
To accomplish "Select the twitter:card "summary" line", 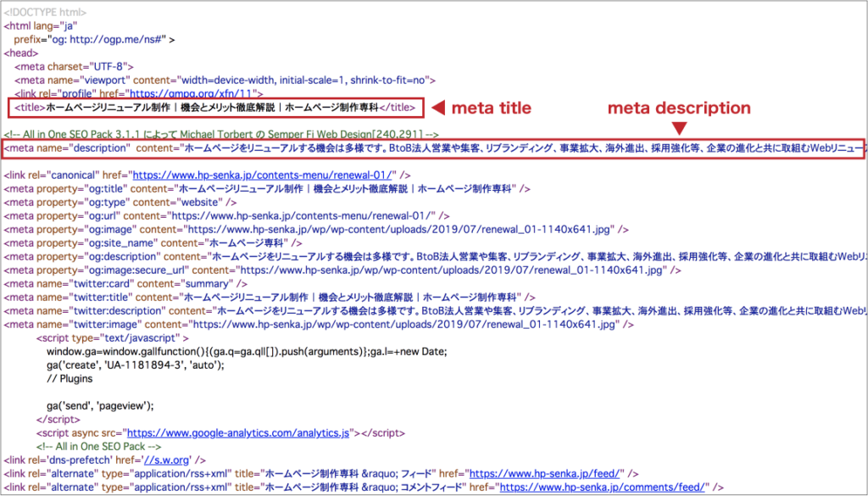I will tap(125, 283).
